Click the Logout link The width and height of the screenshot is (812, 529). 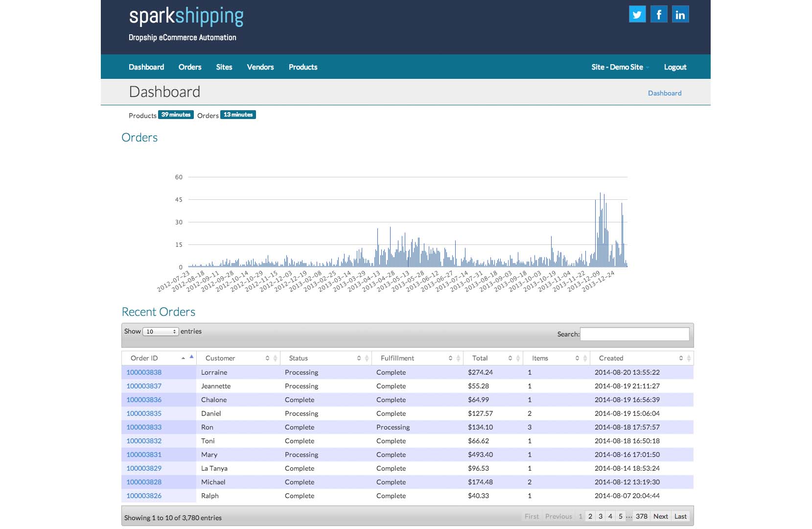(675, 67)
